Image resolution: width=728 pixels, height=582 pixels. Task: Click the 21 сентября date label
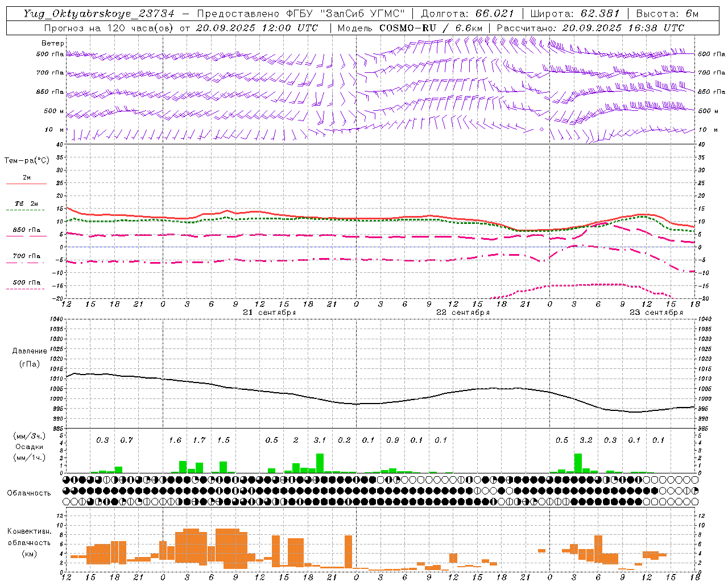pos(270,313)
